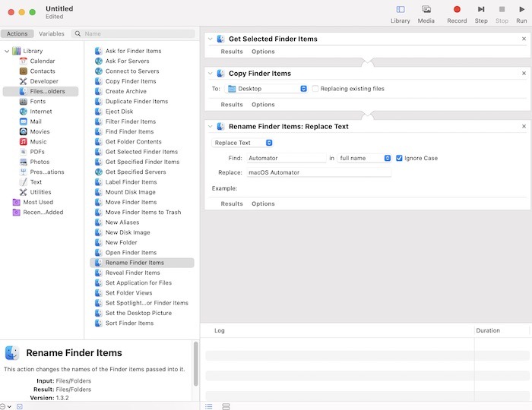
Task: Run the workflow
Action: 521,9
